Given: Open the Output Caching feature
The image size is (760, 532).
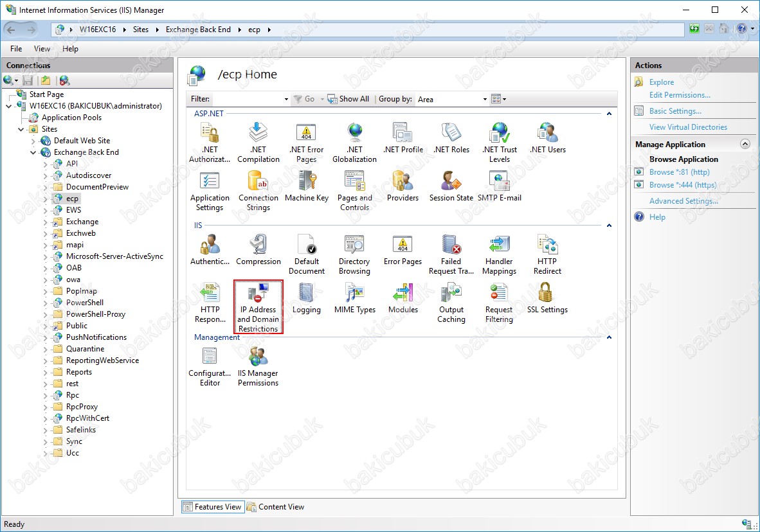Looking at the screenshot, I should (x=451, y=303).
